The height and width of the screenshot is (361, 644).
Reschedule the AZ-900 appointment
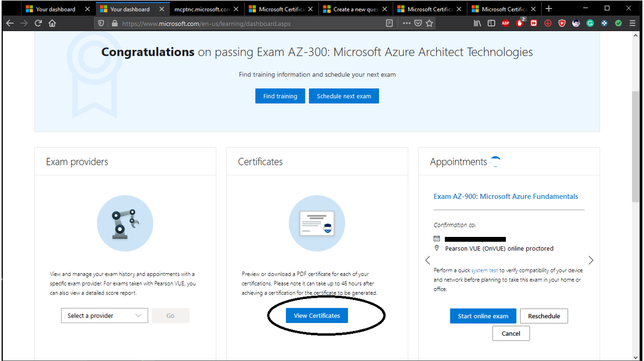[x=544, y=316]
